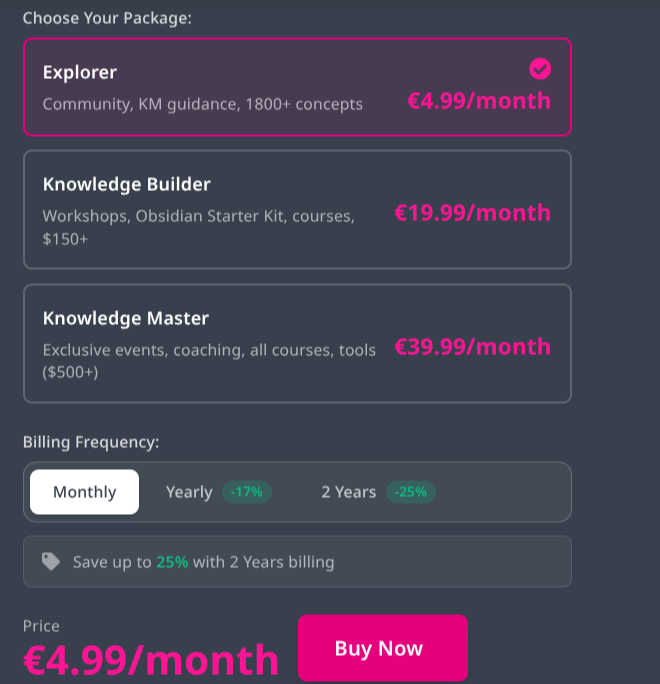
Task: Click the -25% two-year discount badge
Action: click(x=410, y=492)
